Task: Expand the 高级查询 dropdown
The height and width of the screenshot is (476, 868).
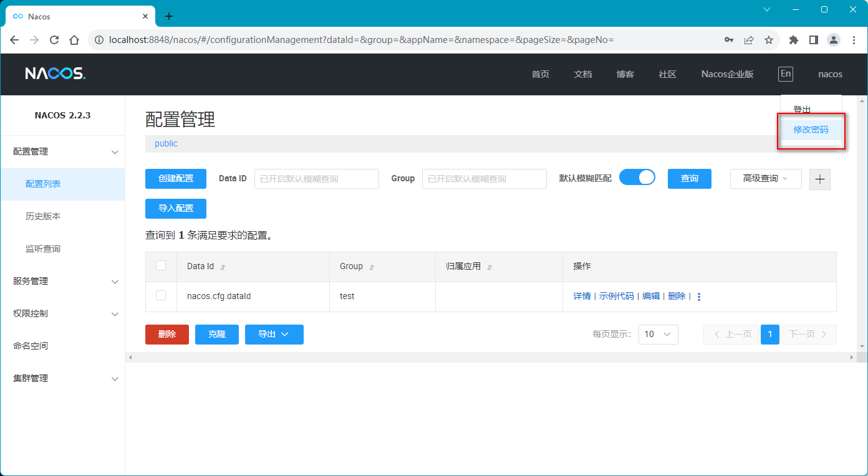Action: (766, 178)
